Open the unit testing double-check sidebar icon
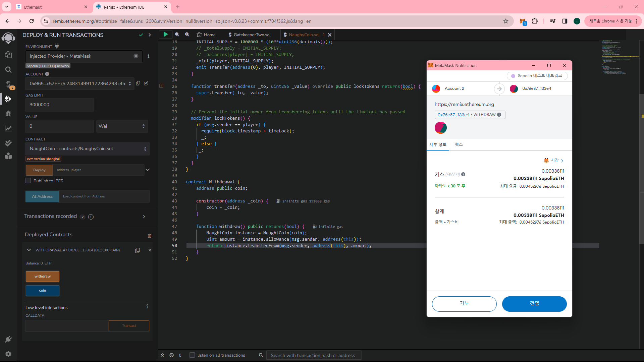Viewport: 644px width, 362px height. click(x=8, y=143)
